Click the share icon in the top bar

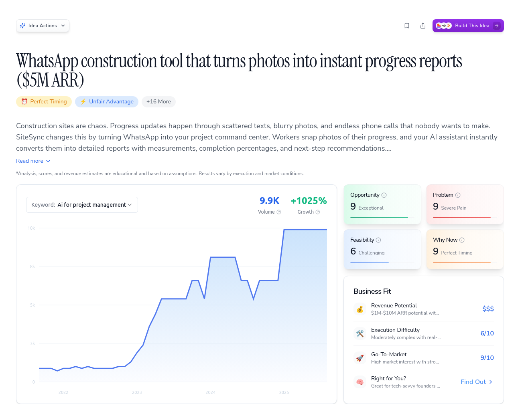pyautogui.click(x=423, y=25)
